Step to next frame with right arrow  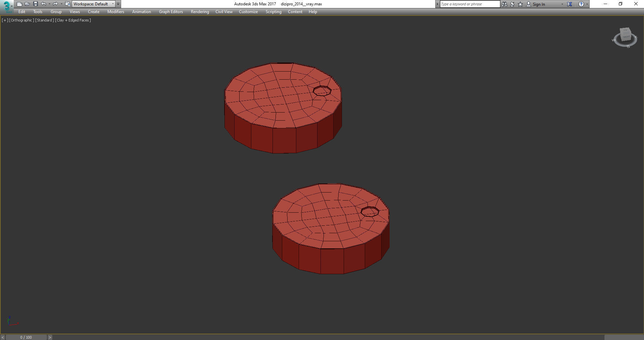point(50,337)
